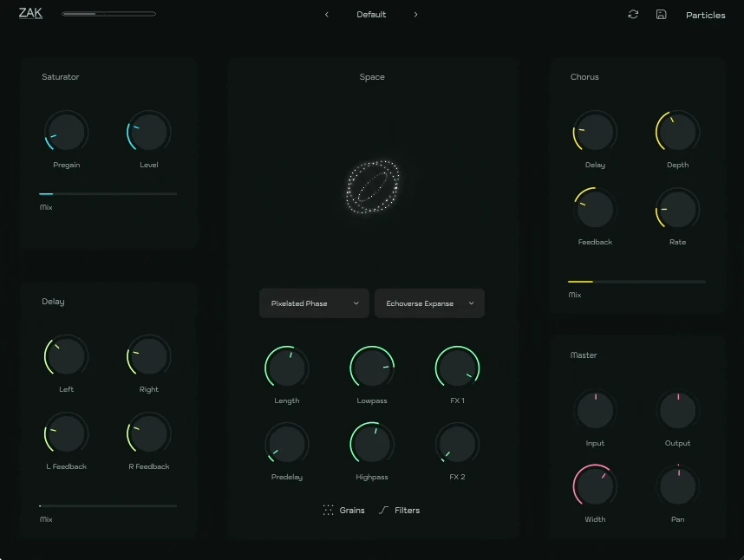Click the previous preset chevron

coord(327,15)
